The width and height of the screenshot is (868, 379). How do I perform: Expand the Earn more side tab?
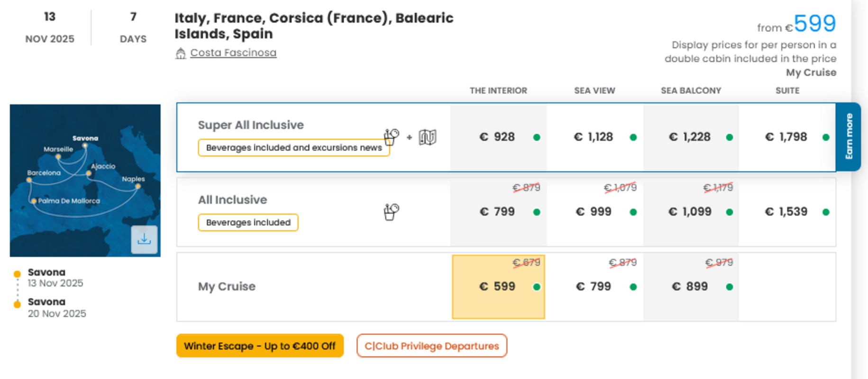coord(849,136)
